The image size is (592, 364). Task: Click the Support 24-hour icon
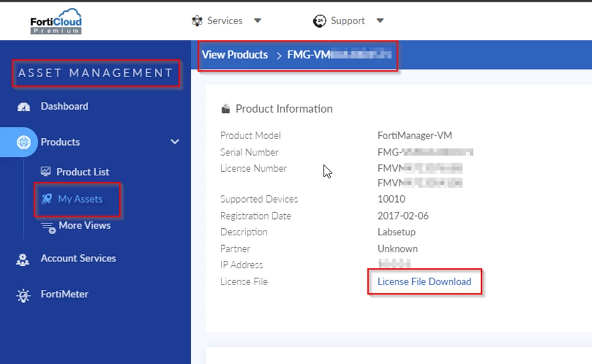[319, 21]
